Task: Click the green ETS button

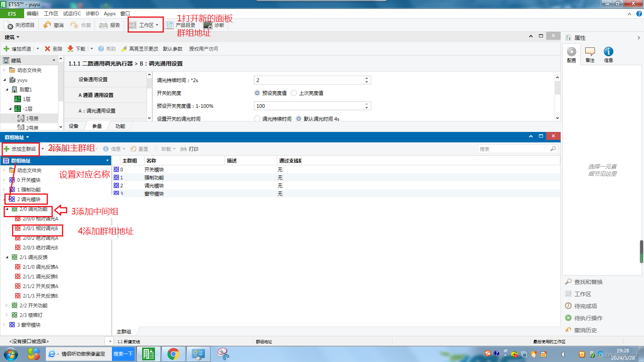Action: coord(12,14)
